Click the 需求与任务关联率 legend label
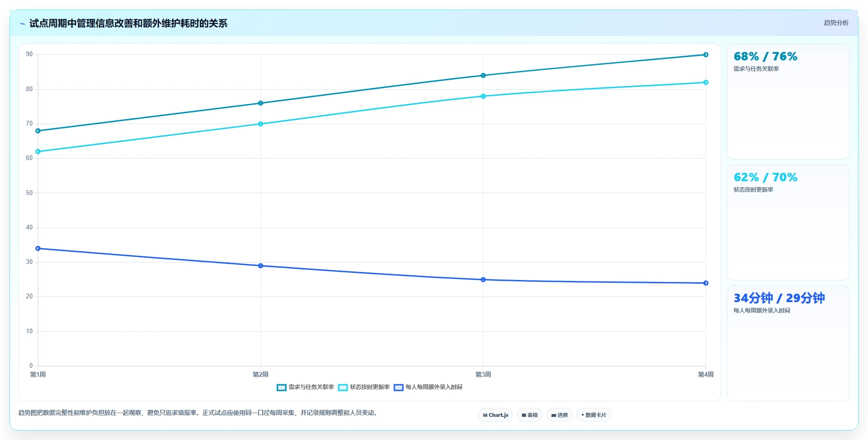868x440 pixels. pos(311,387)
